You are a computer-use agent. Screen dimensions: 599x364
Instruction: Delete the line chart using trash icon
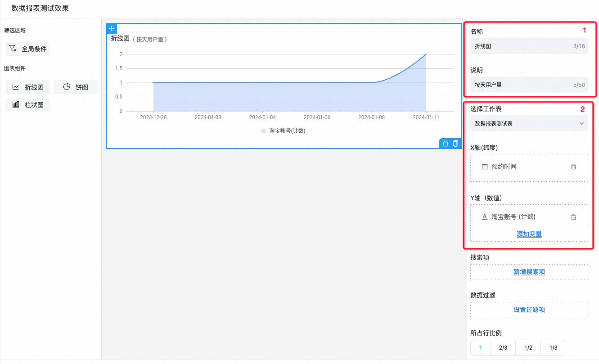(446, 144)
